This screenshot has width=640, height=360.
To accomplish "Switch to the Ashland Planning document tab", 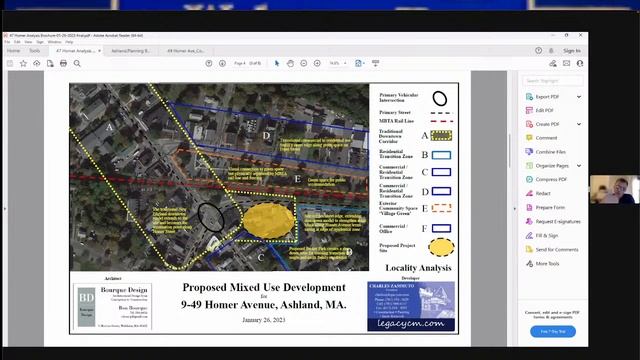I will [x=131, y=51].
